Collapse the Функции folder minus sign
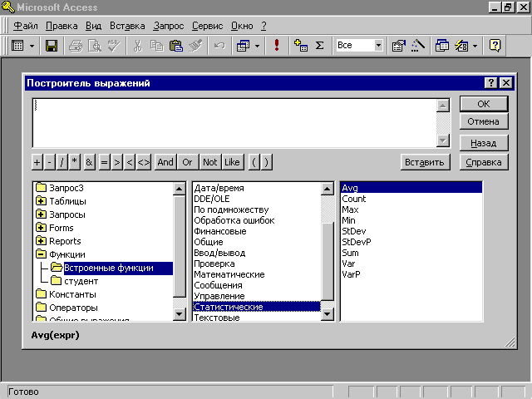Viewport: 532px width, 399px height. pos(41,254)
